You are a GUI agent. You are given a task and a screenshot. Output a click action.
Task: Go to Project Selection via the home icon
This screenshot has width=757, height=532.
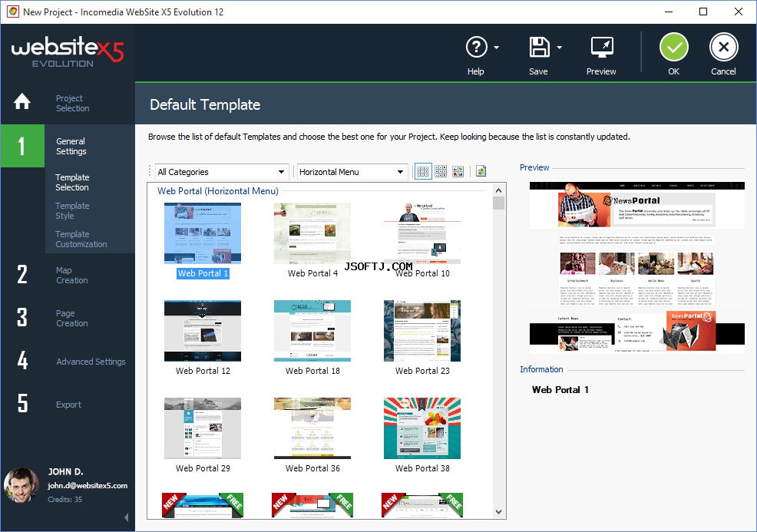[x=22, y=102]
